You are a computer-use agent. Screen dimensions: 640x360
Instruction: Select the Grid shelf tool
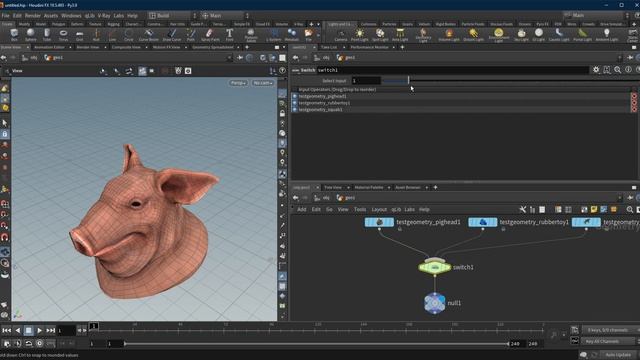pos(80,35)
